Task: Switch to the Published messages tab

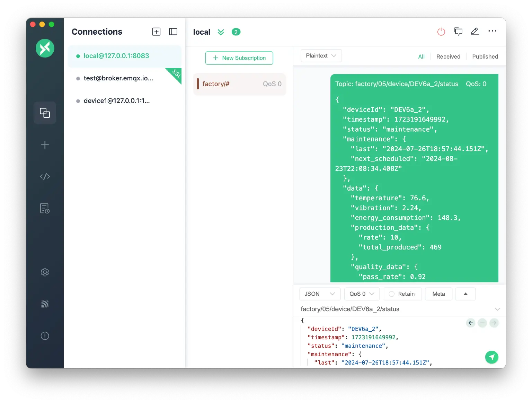Action: pos(485,56)
